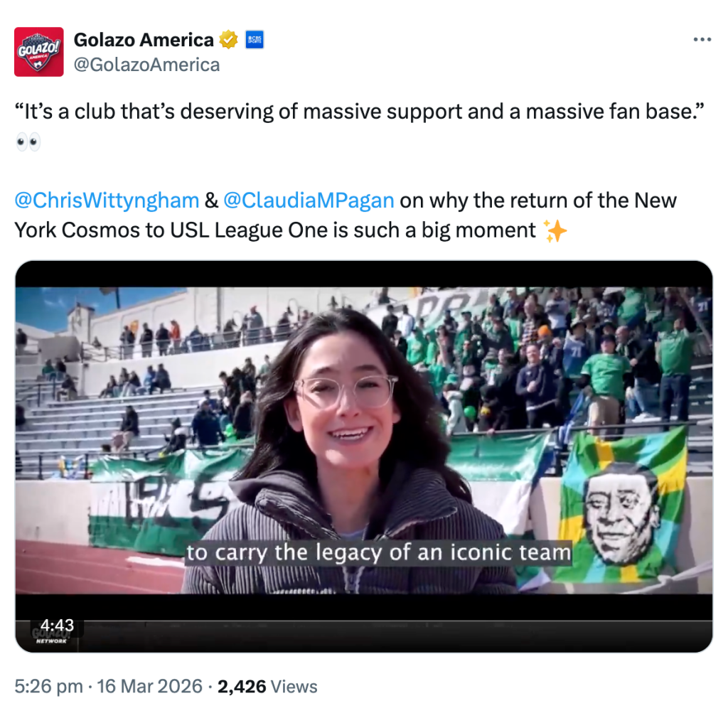Open the @GolazoAmerica handle link
The width and height of the screenshot is (728, 718).
coord(146,65)
